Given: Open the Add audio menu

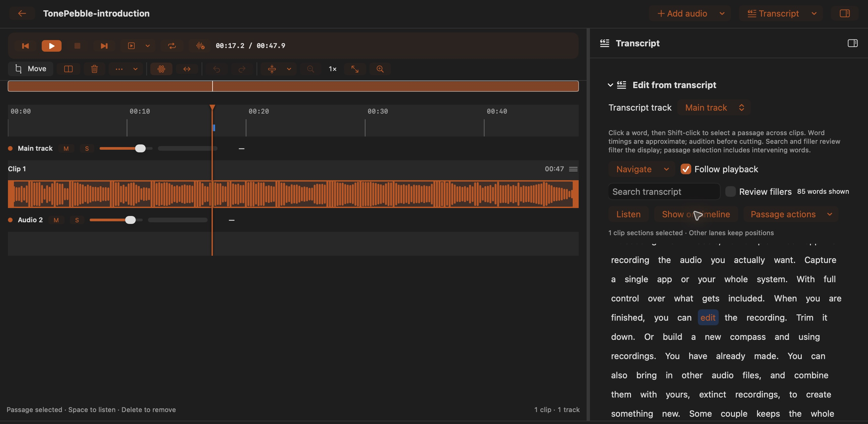Looking at the screenshot, I should [690, 14].
